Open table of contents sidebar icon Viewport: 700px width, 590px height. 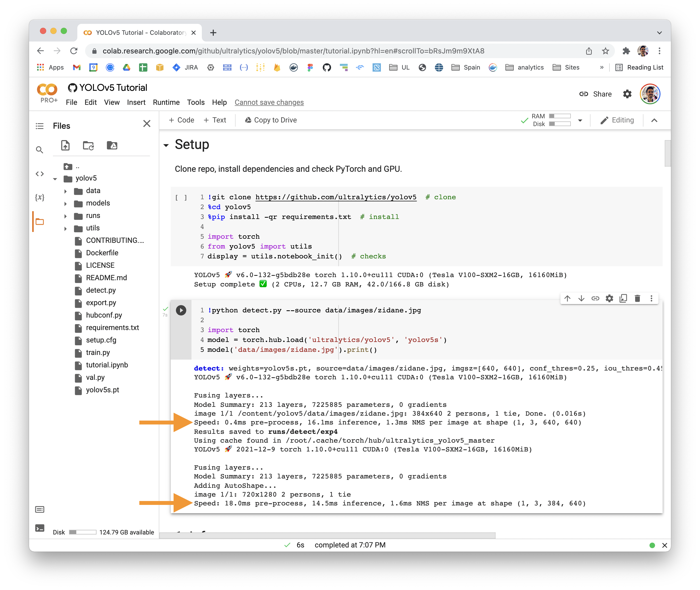[x=40, y=126]
